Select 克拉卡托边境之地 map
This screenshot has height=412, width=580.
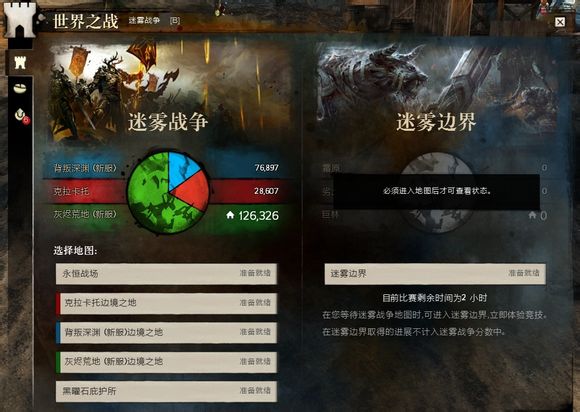(166, 303)
